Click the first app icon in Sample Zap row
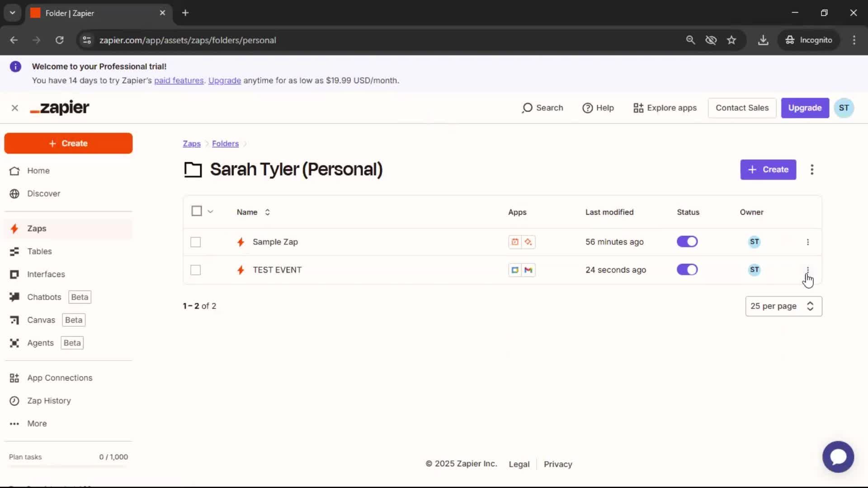The width and height of the screenshot is (868, 488). click(x=515, y=242)
